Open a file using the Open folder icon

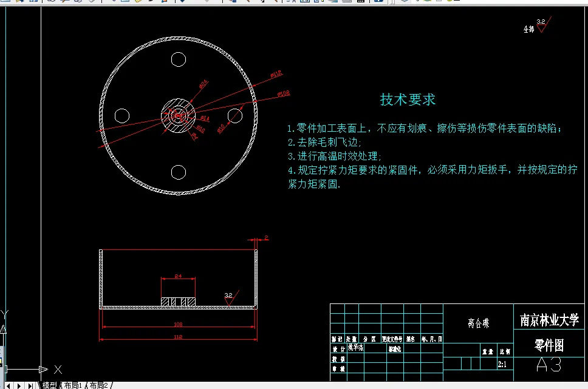tap(20, 2)
